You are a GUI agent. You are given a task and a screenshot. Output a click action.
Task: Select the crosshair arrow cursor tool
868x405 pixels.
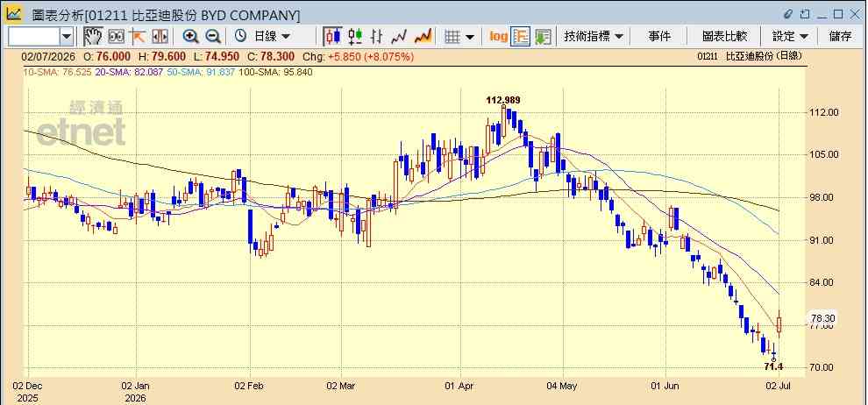[138, 37]
